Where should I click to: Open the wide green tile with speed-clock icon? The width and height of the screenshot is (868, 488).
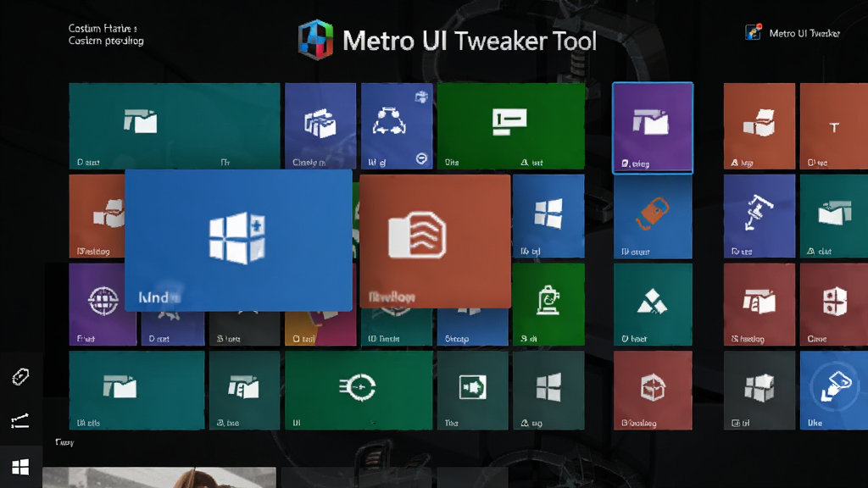pos(359,390)
